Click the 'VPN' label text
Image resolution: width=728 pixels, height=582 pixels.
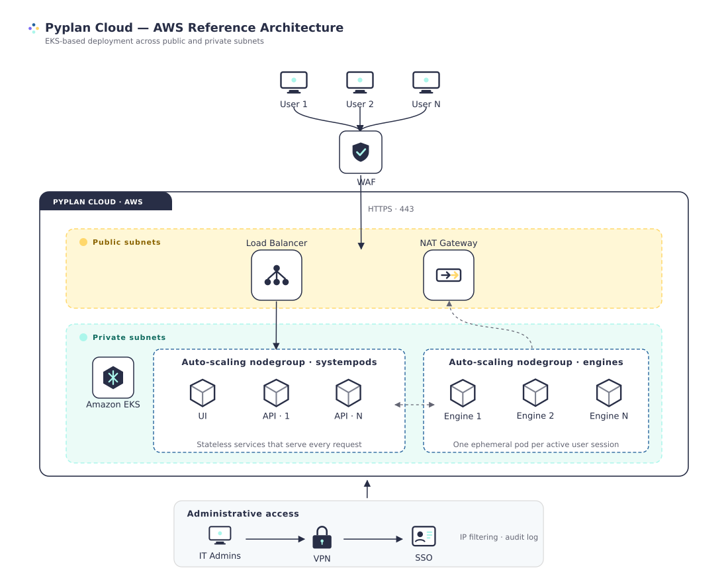click(322, 558)
